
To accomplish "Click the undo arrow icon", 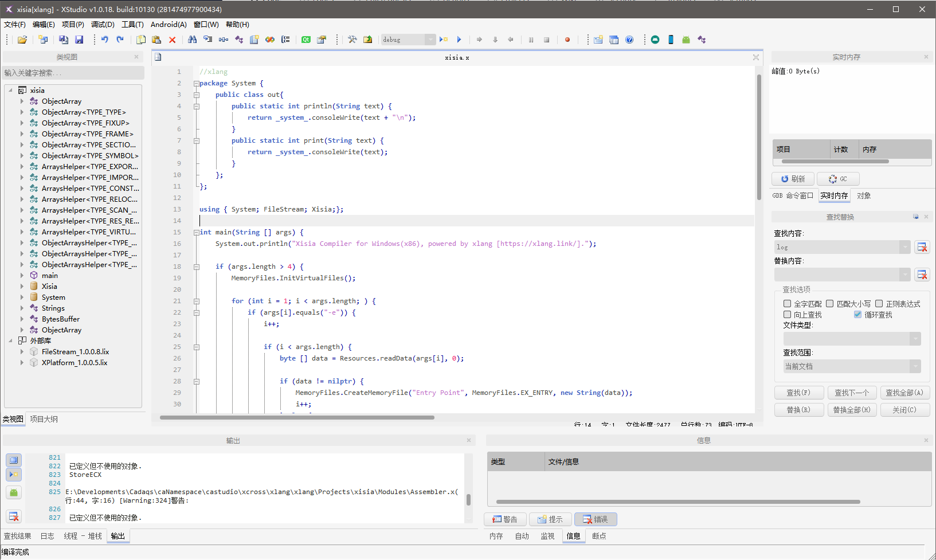I will (104, 40).
